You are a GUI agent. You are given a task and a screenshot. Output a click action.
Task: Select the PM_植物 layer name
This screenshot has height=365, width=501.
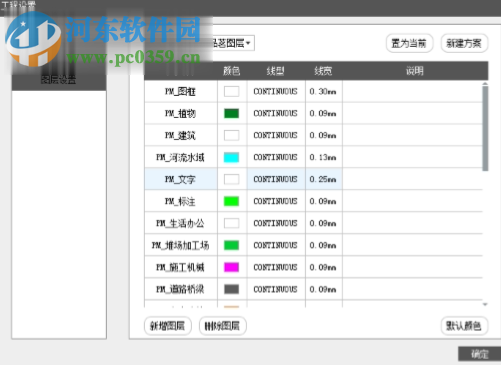tap(181, 113)
